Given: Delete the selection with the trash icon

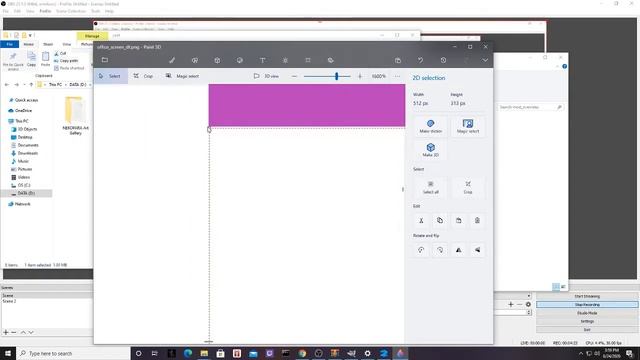Looking at the screenshot, I should click(477, 220).
